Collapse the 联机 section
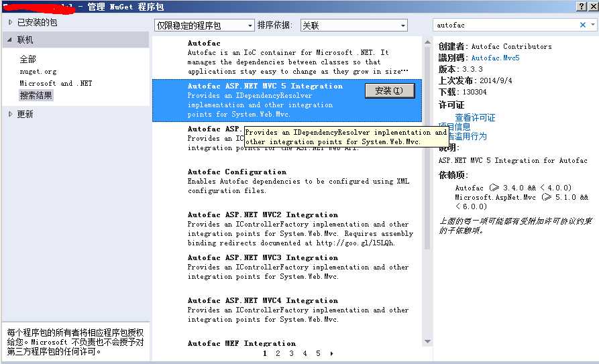This screenshot has width=599, height=364. 9,40
